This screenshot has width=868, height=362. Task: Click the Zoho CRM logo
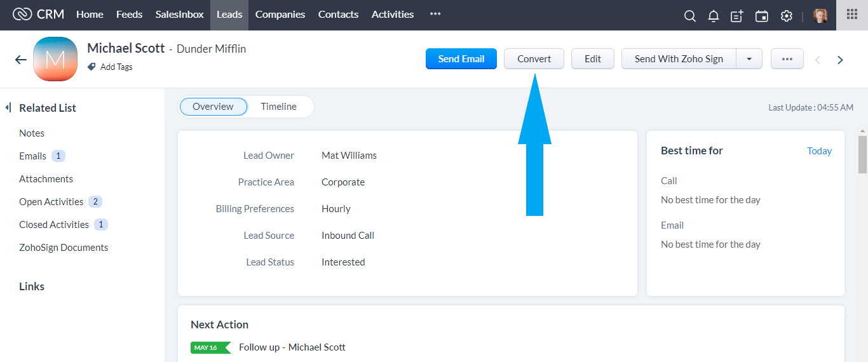(38, 14)
